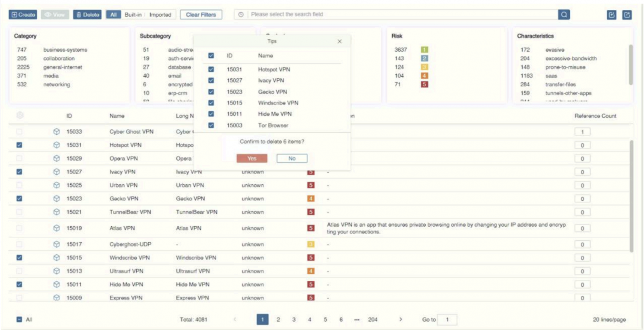This screenshot has height=330, width=644.
Task: Click the export icon at top right
Action: pyautogui.click(x=627, y=15)
